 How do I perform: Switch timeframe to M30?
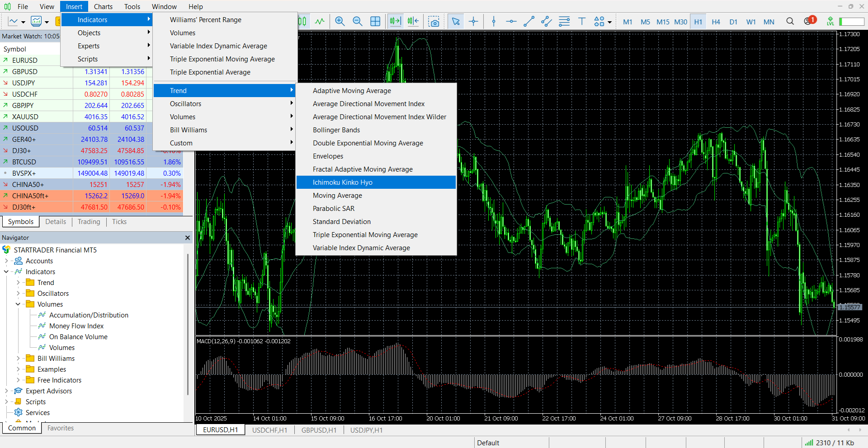[x=680, y=22]
